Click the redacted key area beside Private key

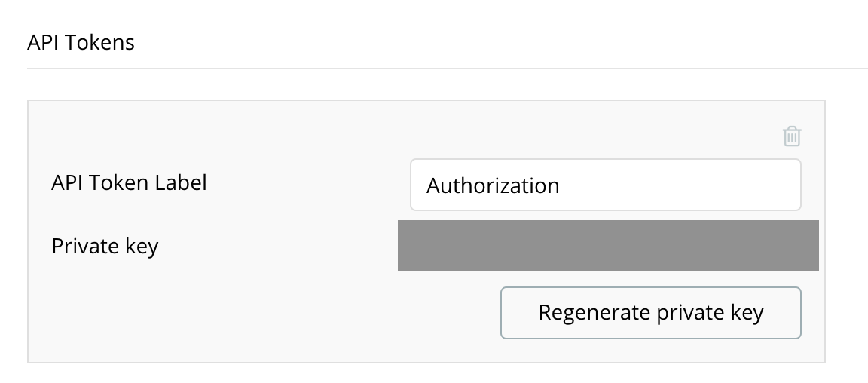[x=608, y=246]
